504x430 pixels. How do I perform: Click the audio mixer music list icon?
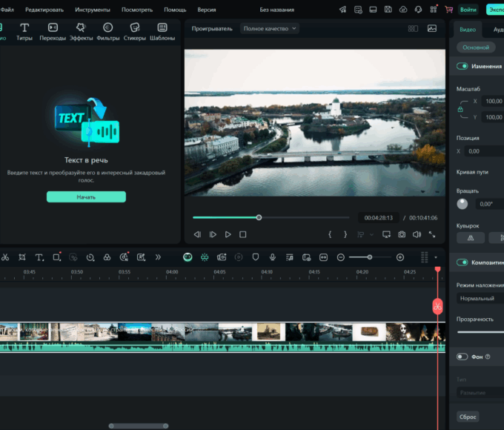click(290, 257)
